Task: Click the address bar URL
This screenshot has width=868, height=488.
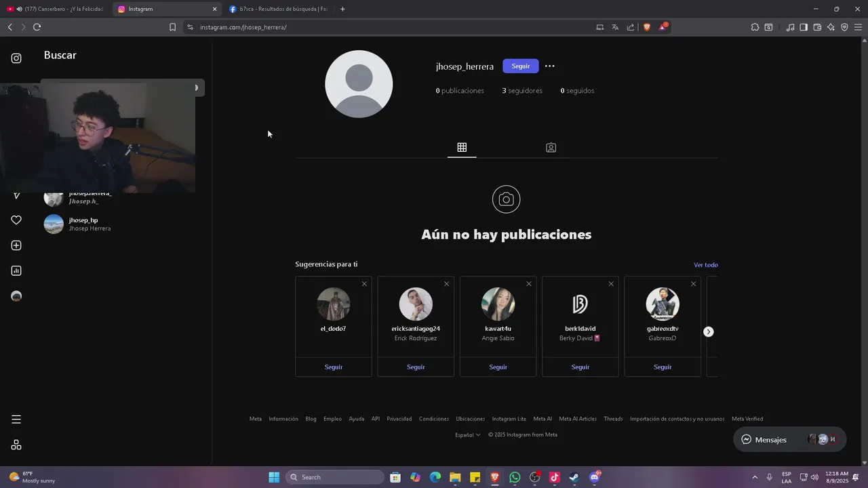Action: (x=243, y=27)
